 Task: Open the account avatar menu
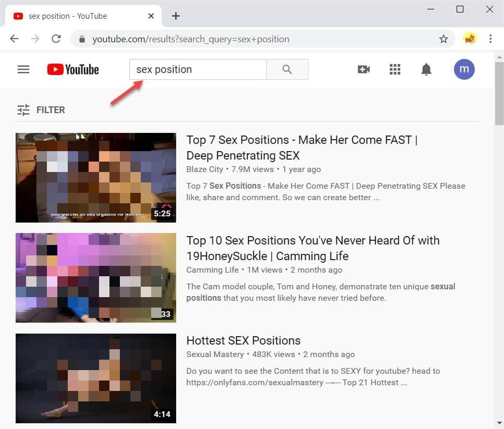(464, 69)
